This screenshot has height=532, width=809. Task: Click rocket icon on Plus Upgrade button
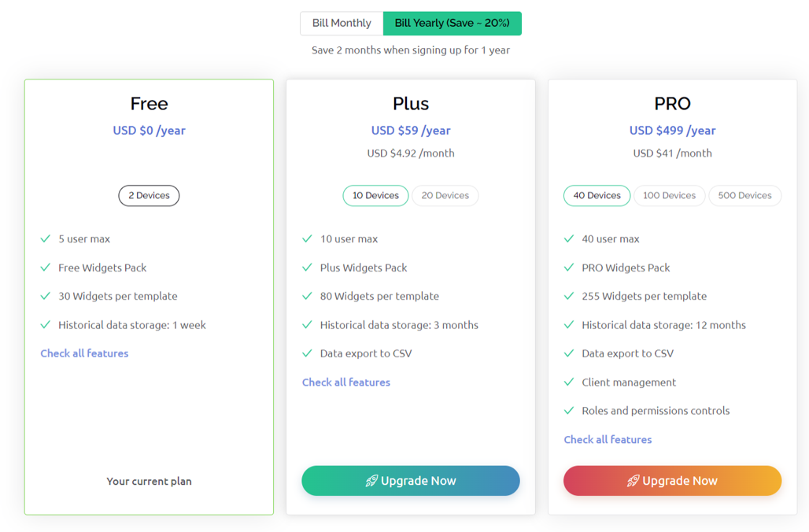(x=371, y=481)
